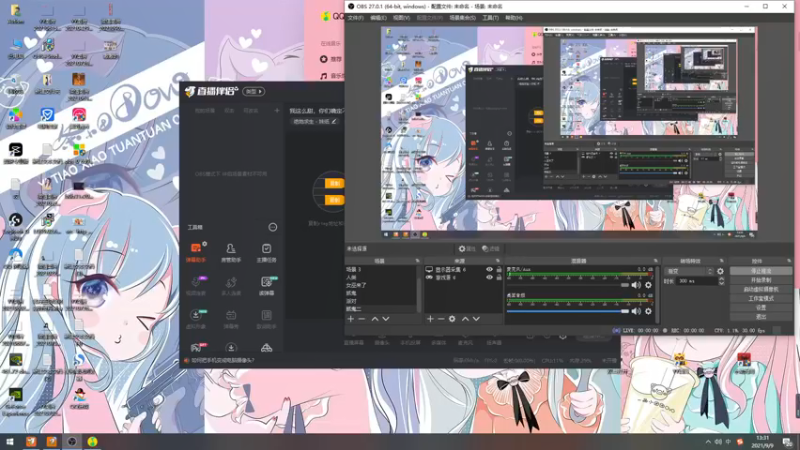This screenshot has width=800, height=450.
Task: Click the 推荐 star icon in QQ music sidebar
Action: (323, 59)
